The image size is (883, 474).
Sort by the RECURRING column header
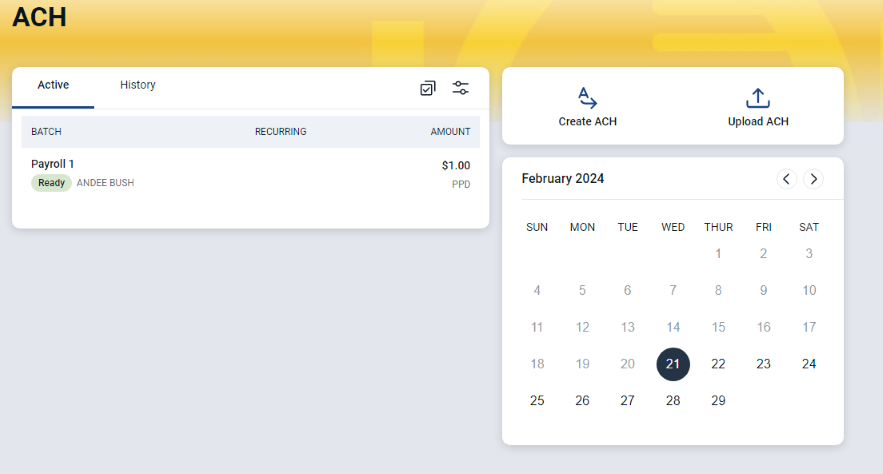pyautogui.click(x=280, y=132)
